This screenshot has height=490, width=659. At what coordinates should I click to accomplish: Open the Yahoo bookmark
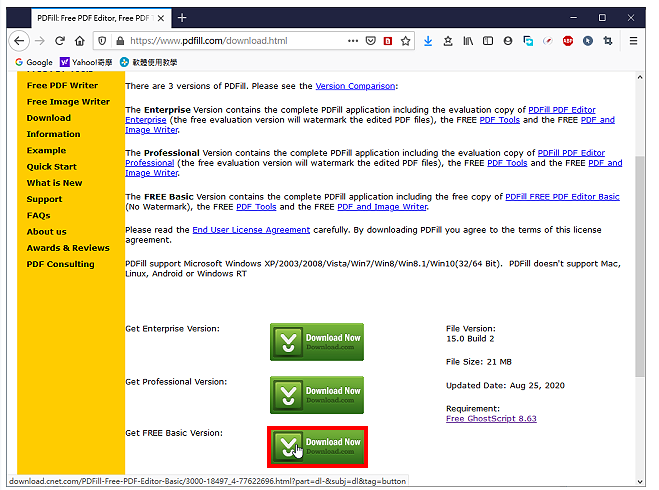[86, 62]
